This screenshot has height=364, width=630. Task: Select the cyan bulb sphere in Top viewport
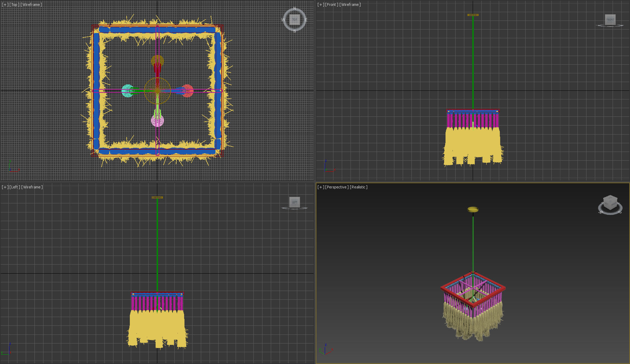click(x=127, y=91)
